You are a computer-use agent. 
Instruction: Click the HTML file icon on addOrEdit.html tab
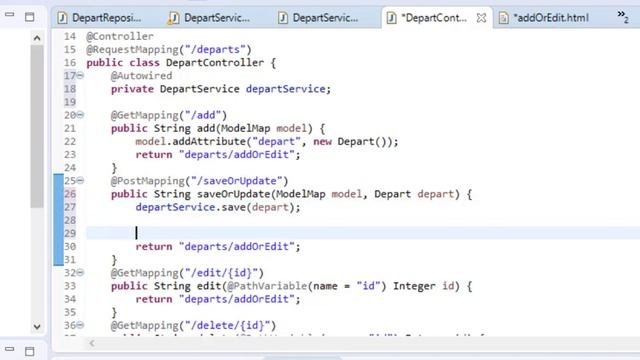(504, 18)
